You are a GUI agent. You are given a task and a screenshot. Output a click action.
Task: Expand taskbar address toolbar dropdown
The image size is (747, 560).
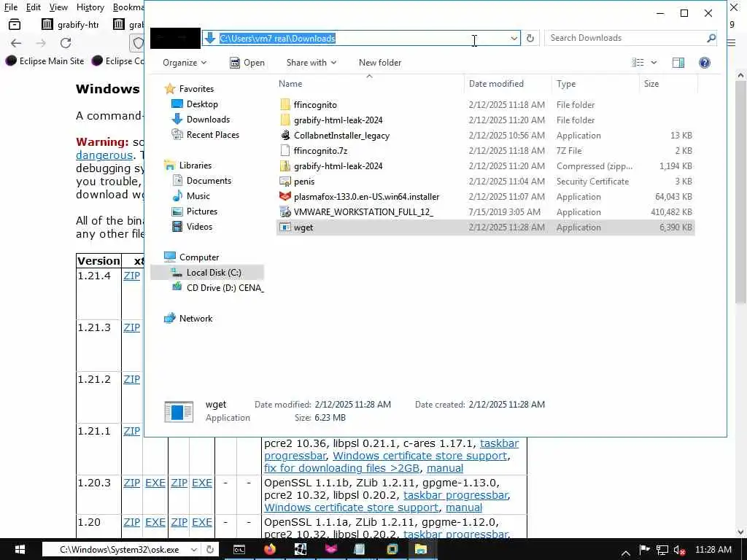[194, 550]
